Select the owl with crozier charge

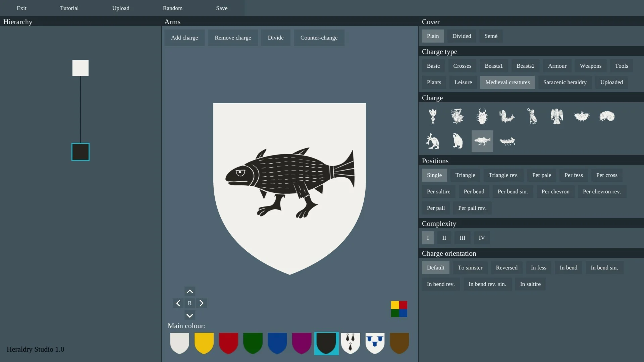(x=532, y=116)
